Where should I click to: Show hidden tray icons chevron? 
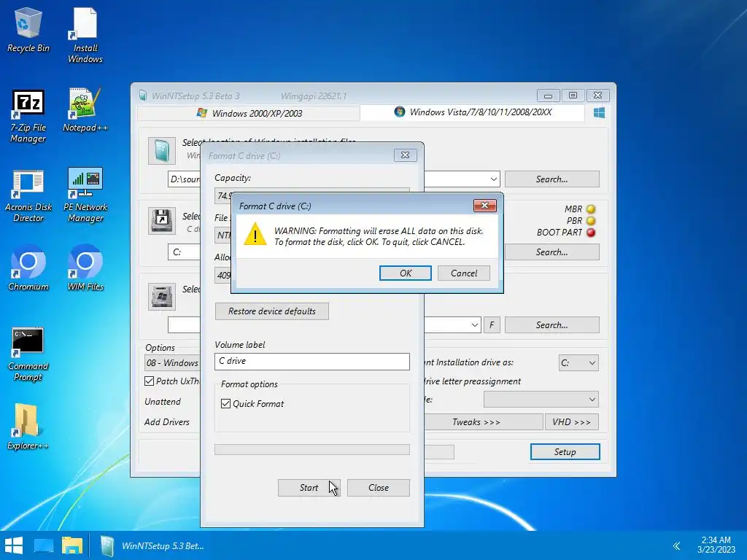[676, 545]
